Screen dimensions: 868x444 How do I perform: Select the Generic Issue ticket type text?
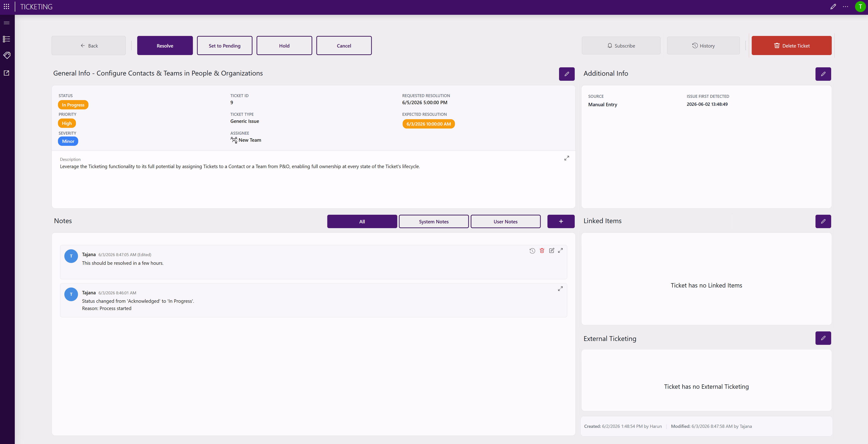(x=245, y=121)
